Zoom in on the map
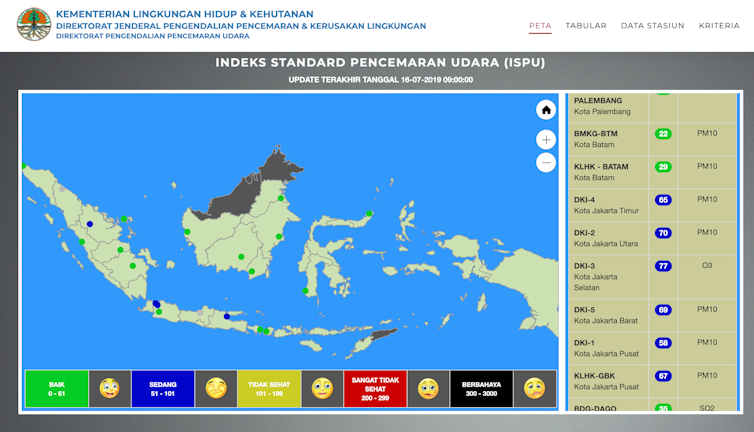 545,140
